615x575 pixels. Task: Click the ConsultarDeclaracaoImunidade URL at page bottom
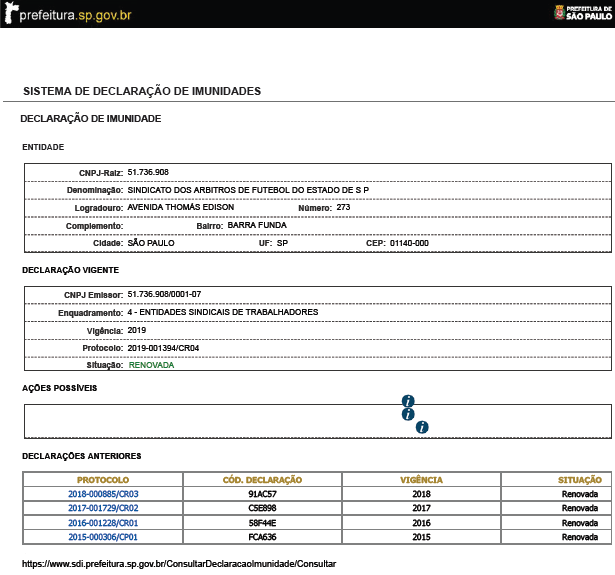point(180,564)
